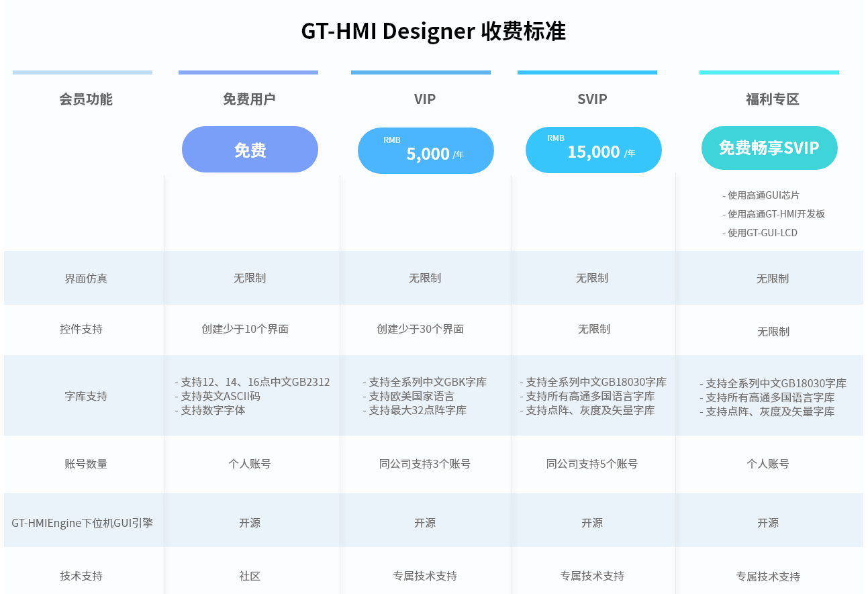The height and width of the screenshot is (594, 868).
Task: Click 支持全系列中文GB18030字库 in the SVIP column
Action: click(x=596, y=382)
